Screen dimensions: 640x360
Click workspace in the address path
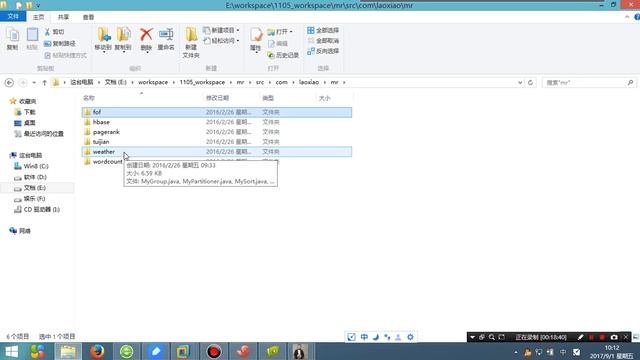coord(153,82)
